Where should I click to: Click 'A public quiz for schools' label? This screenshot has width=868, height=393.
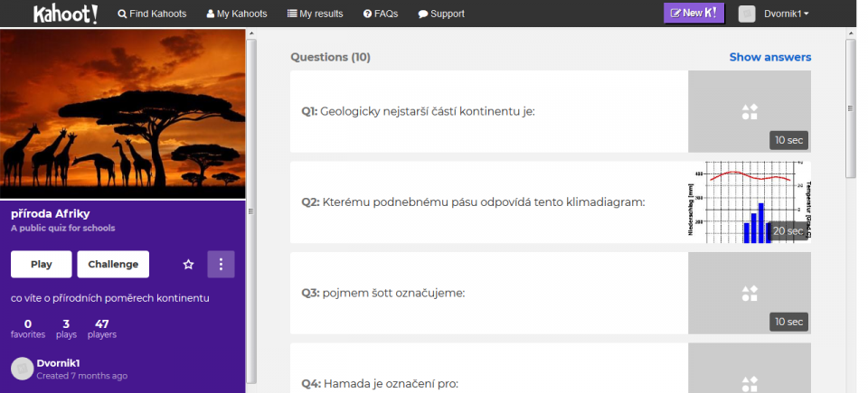point(63,228)
